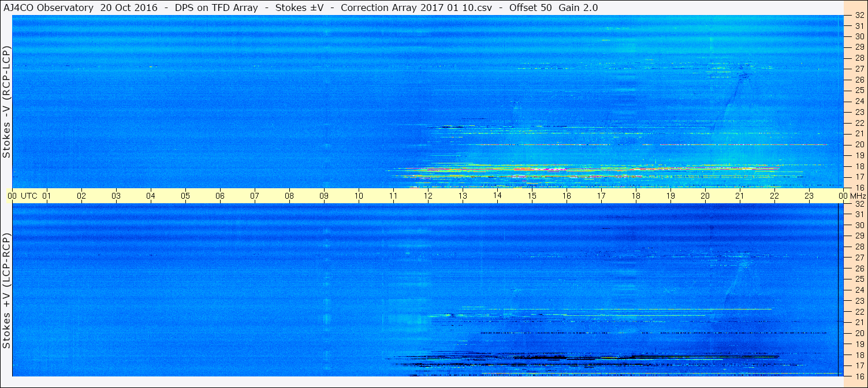Click the 21 frequency label of the lower +V panel

tap(859, 322)
